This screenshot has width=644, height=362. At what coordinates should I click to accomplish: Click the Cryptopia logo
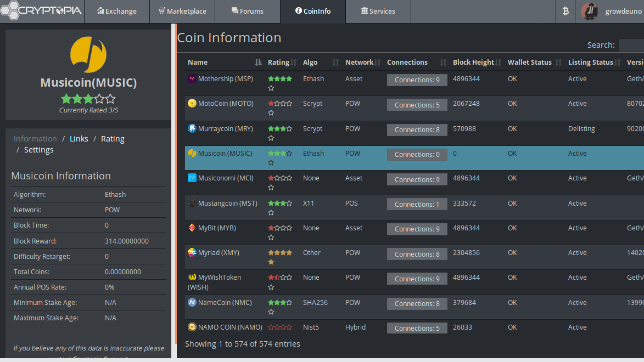[41, 10]
